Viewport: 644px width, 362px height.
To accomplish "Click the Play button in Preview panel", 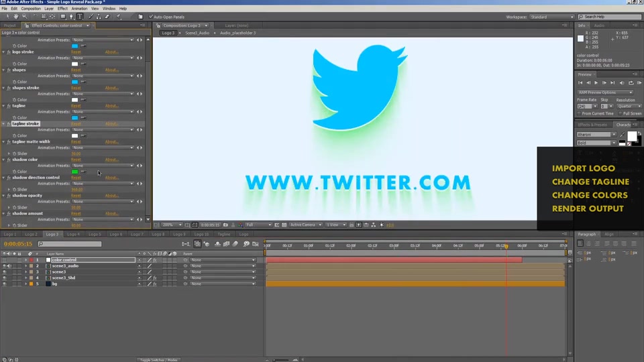I will 596,83.
